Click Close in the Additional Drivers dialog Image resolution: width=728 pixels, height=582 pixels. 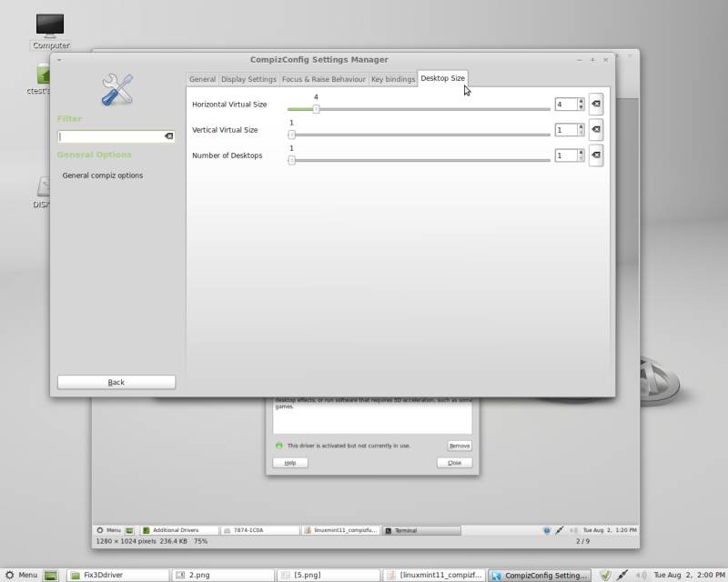(x=454, y=463)
